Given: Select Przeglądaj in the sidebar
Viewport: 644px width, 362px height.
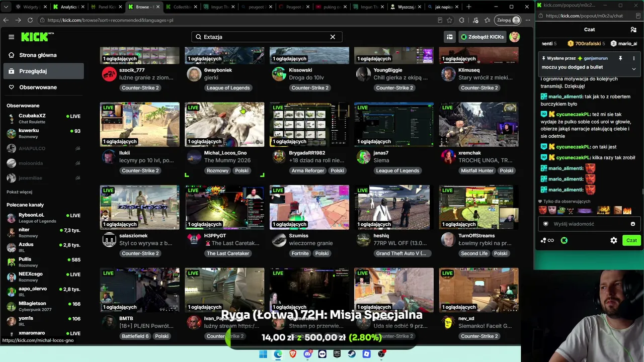Looking at the screenshot, I should click(43, 71).
